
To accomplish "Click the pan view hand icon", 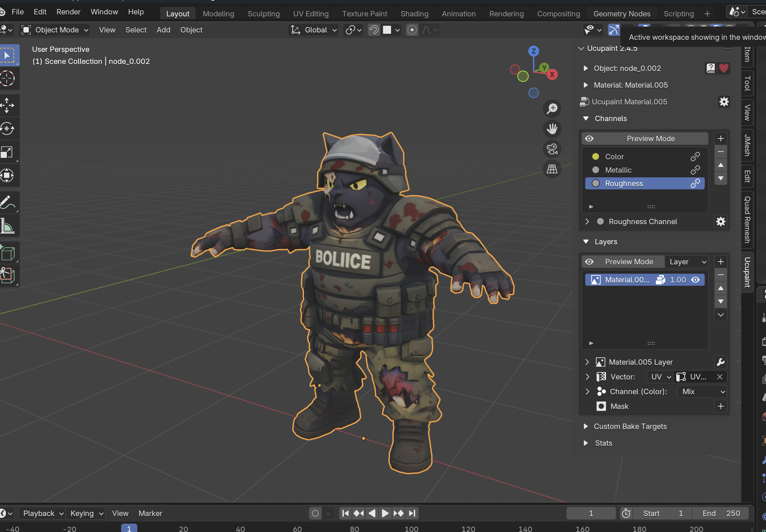I will (552, 129).
